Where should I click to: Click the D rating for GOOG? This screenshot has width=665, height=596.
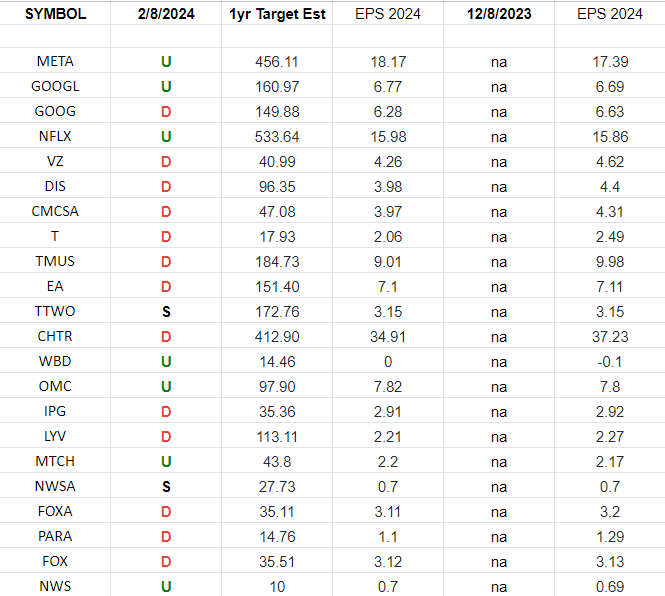[x=166, y=112]
